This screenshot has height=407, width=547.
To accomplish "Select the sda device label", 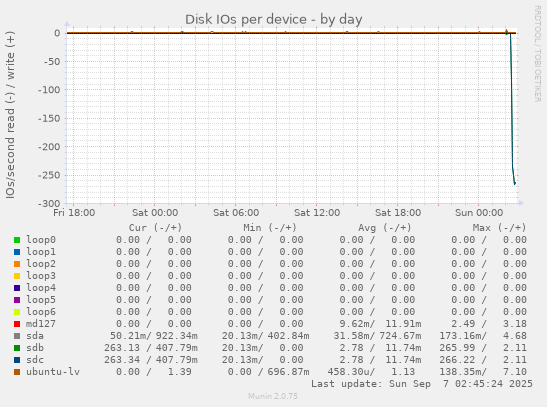I will coord(35,336).
